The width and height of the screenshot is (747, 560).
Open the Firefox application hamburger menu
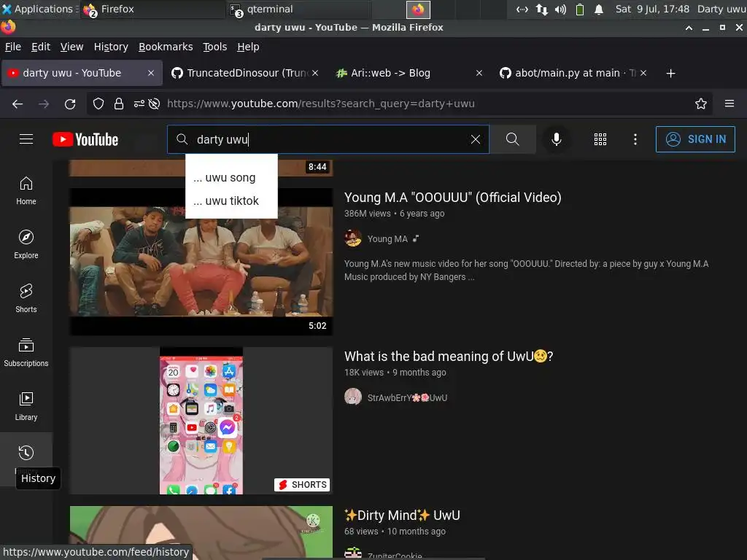(729, 104)
